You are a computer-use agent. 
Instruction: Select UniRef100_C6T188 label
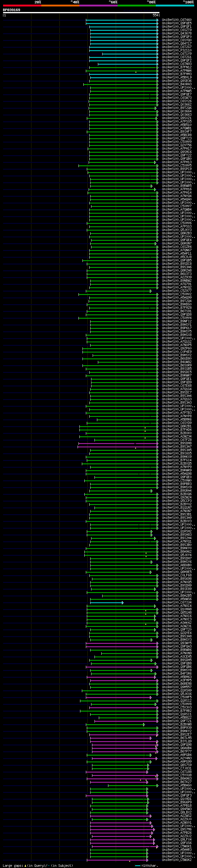pos(176,772)
